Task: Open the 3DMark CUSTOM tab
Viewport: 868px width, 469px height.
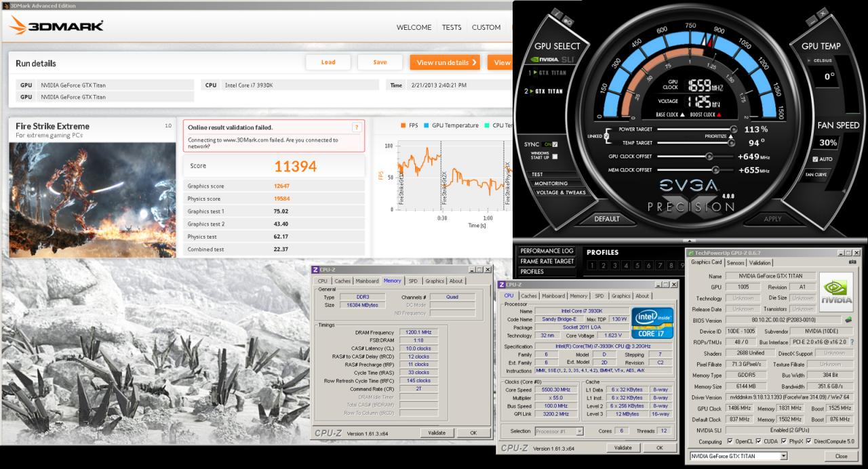Action: coord(486,28)
